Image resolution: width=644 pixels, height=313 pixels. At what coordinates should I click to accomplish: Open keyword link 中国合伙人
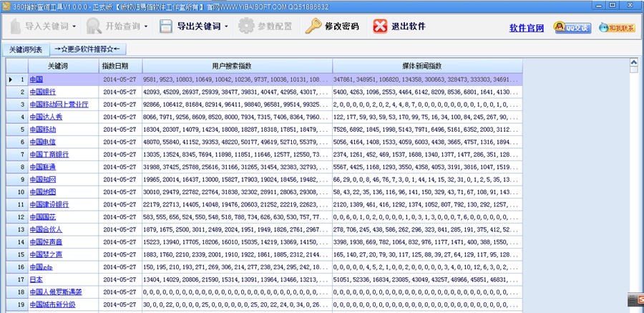(46, 229)
